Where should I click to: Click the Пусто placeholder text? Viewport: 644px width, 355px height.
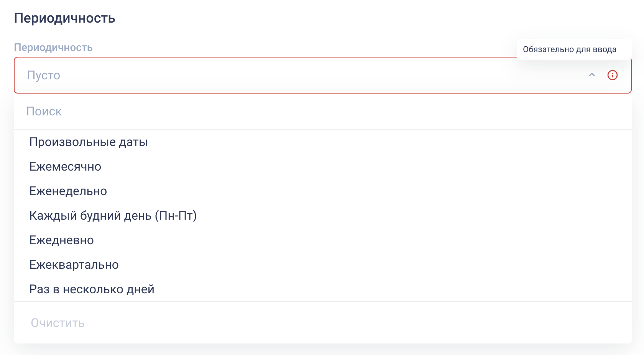click(44, 75)
